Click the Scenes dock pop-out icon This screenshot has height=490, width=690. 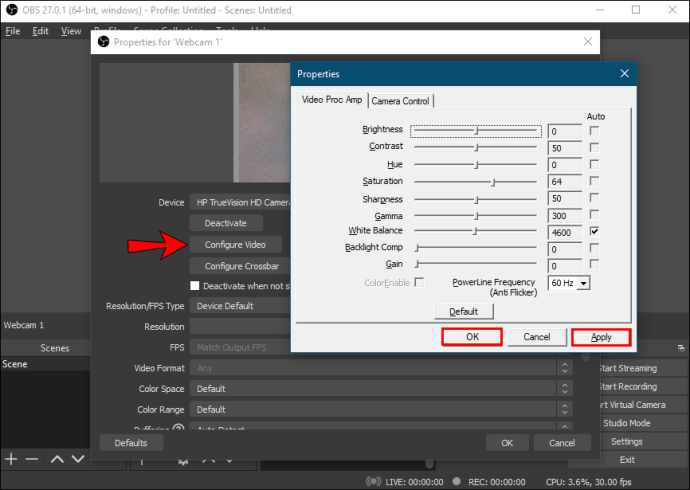click(x=681, y=348)
